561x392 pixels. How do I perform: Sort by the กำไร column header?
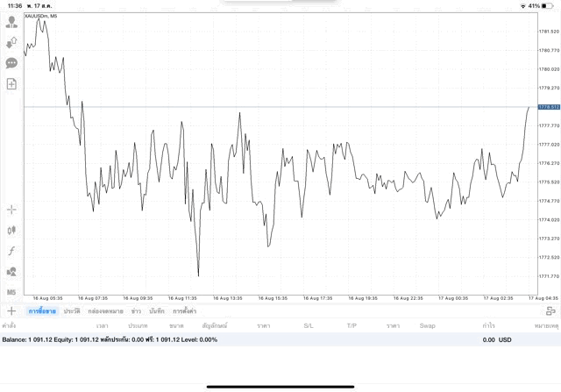(488, 325)
